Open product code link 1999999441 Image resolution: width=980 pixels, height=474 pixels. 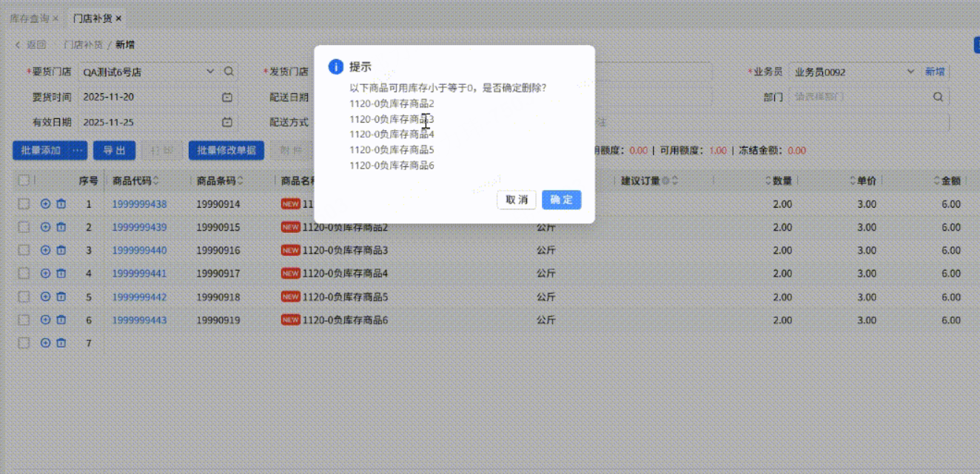[x=140, y=274]
